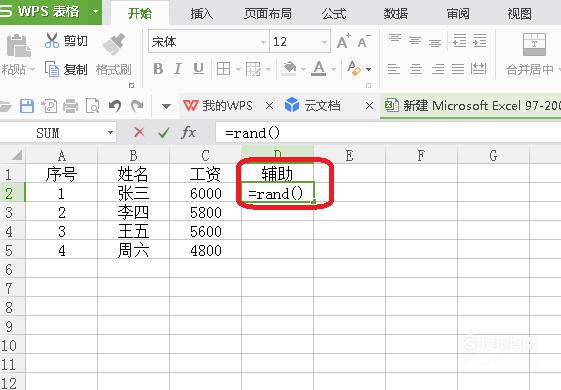Set bottom vertical alignment
This screenshot has height=390, width=561.
435,42
